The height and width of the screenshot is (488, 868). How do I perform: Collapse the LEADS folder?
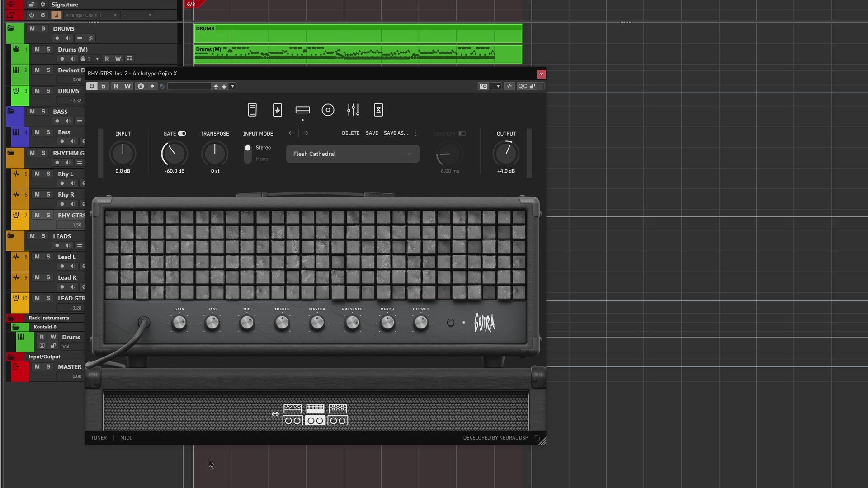(x=11, y=236)
